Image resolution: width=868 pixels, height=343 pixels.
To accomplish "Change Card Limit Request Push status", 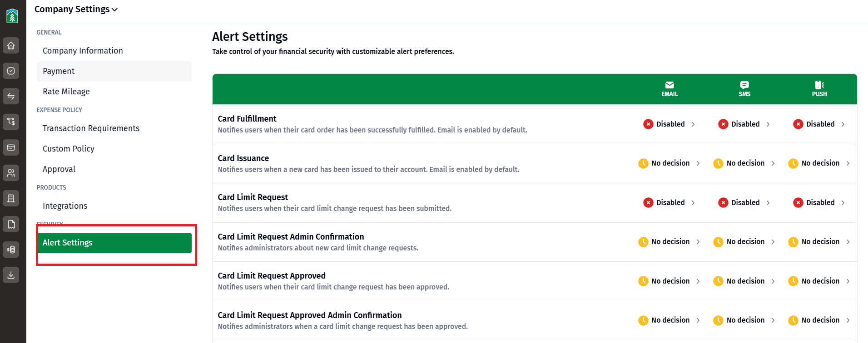I will 819,203.
